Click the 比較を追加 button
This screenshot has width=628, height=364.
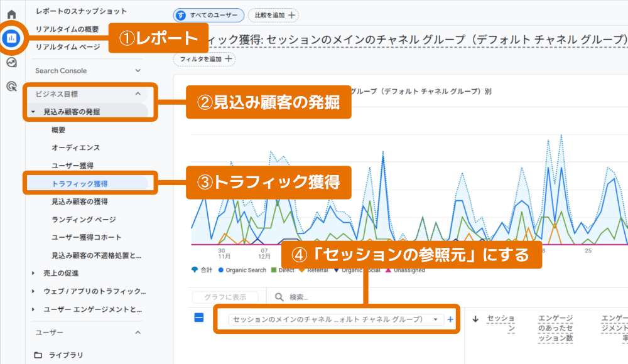[x=273, y=15]
